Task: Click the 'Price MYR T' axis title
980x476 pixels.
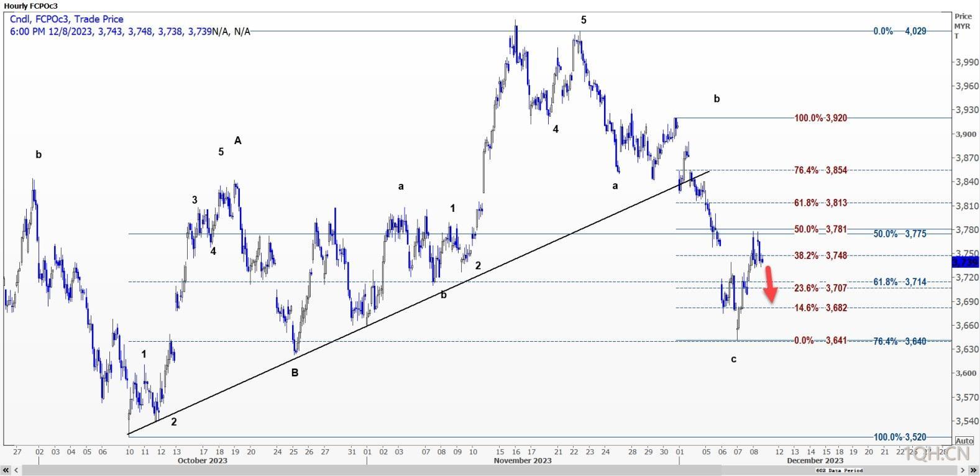Action: pyautogui.click(x=963, y=26)
